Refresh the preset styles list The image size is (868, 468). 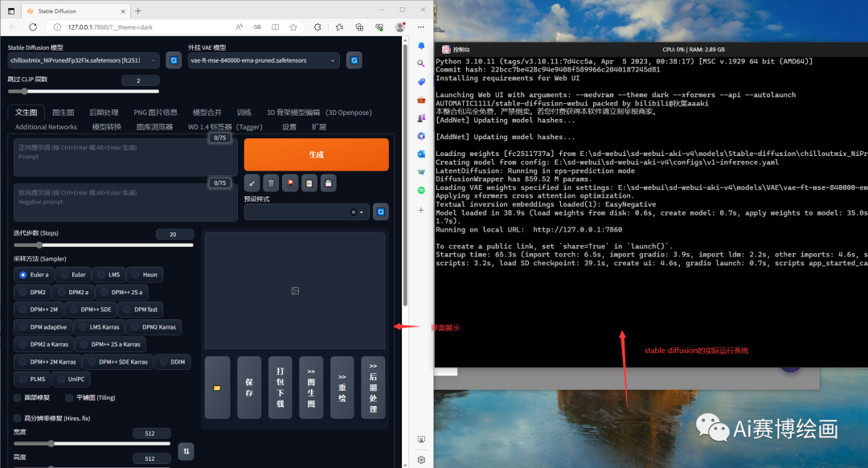click(x=381, y=211)
